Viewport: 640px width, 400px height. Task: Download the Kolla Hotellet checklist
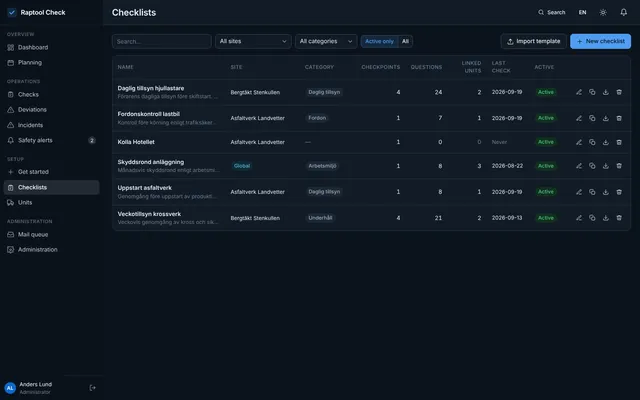[x=606, y=142]
